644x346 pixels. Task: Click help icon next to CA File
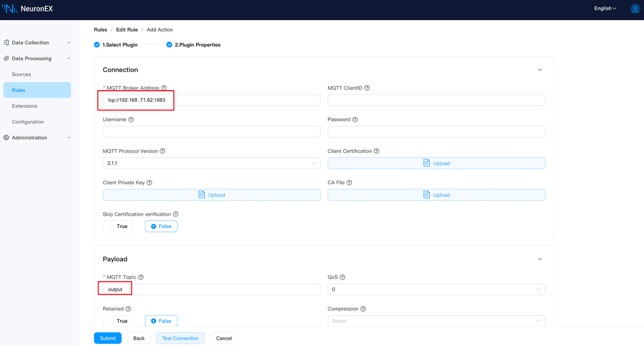349,183
